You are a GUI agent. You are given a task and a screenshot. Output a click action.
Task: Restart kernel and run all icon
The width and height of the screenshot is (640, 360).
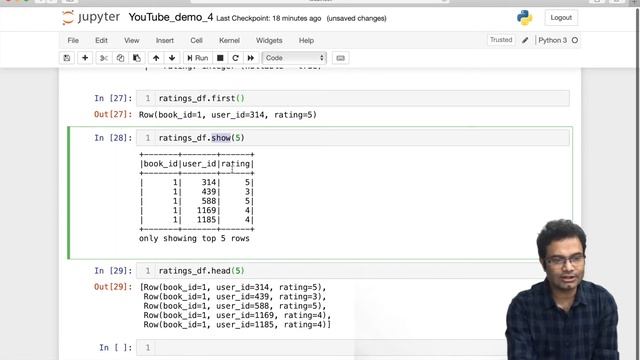pos(251,58)
